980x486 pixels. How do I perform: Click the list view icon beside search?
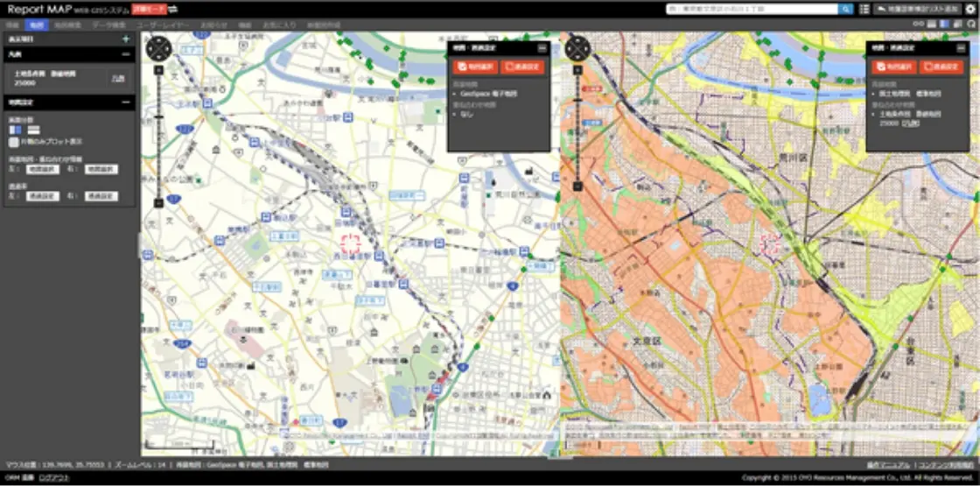[864, 9]
